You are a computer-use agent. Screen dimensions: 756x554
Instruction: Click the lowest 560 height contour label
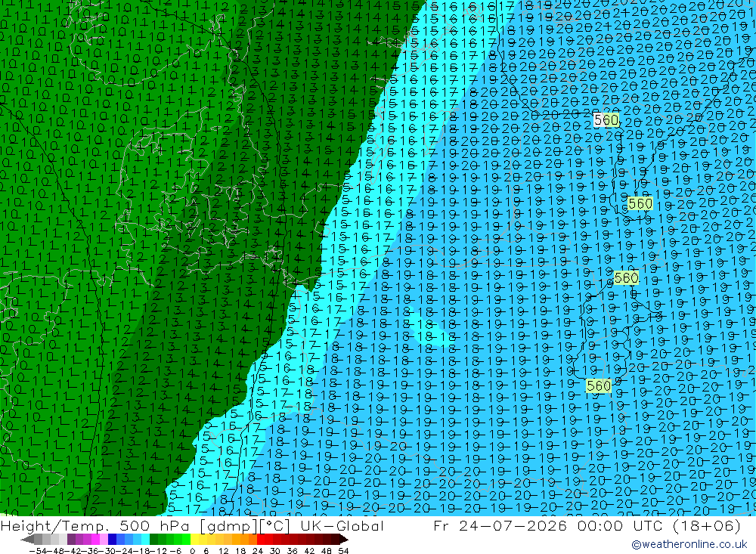(x=598, y=385)
